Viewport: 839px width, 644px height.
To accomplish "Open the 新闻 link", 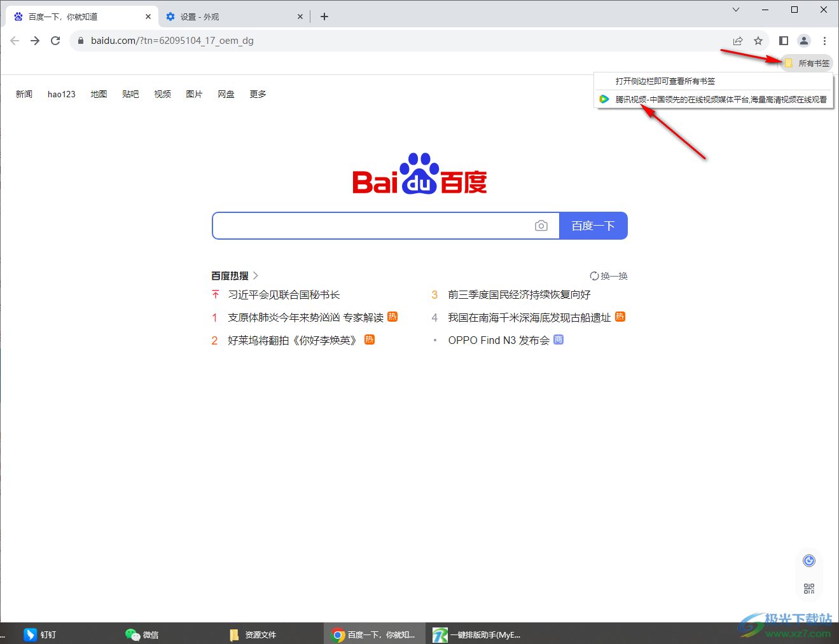I will click(x=24, y=94).
